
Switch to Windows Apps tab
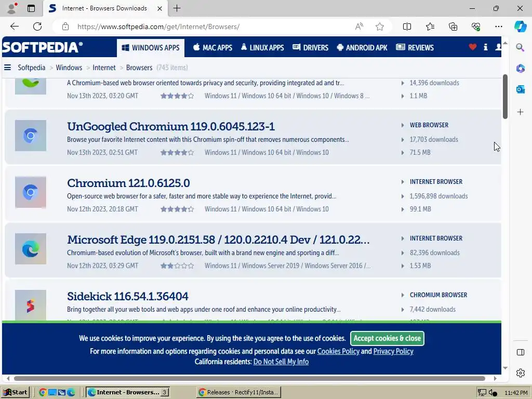[x=151, y=48]
